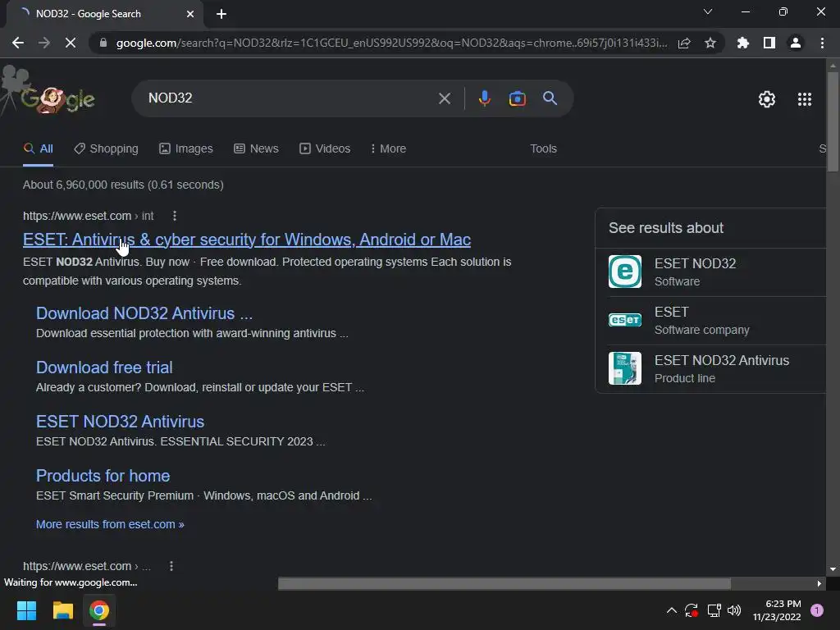This screenshot has width=840, height=630.
Task: Open the volume tray icon
Action: tap(734, 610)
